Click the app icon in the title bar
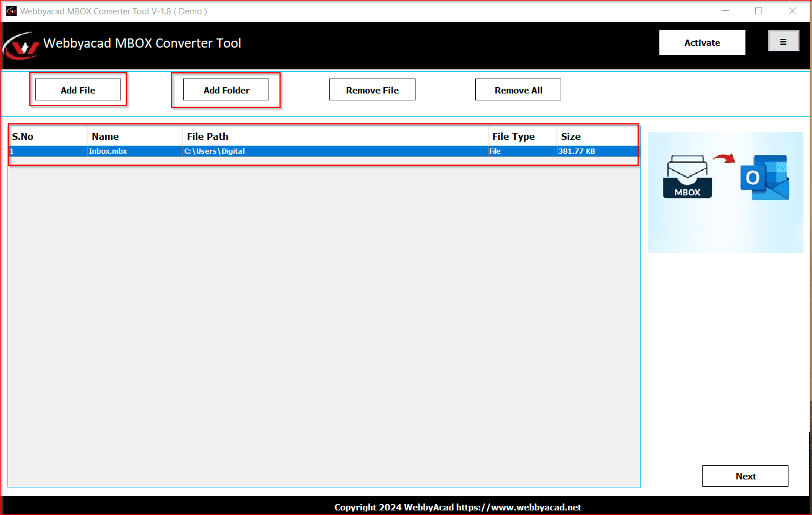This screenshot has width=812, height=515. (x=11, y=10)
